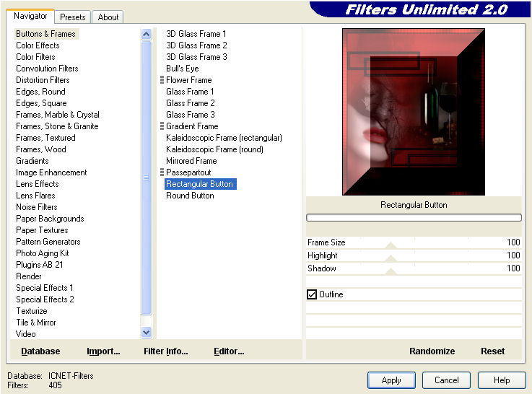This screenshot has width=532, height=394.
Task: Choose the Round Button filter
Action: click(190, 196)
